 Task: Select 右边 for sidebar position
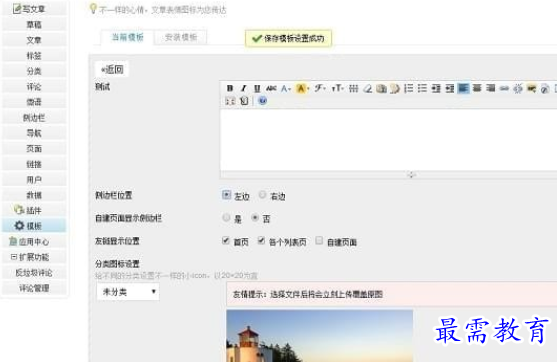pos(262,195)
